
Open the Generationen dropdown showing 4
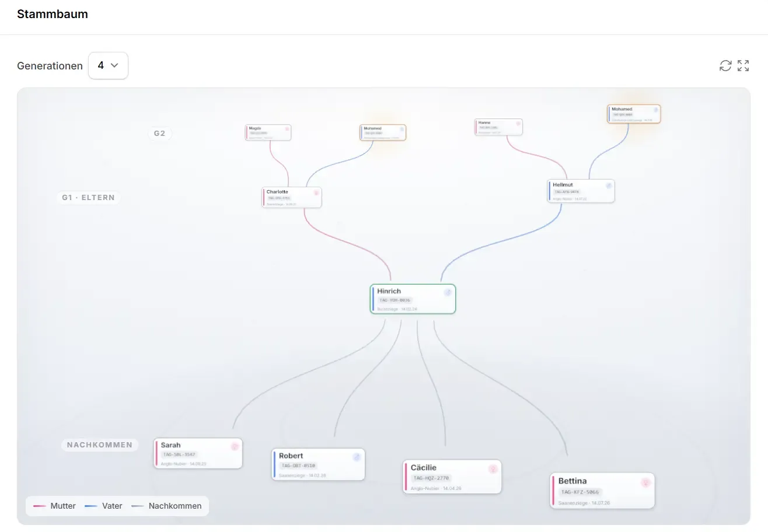pos(108,65)
